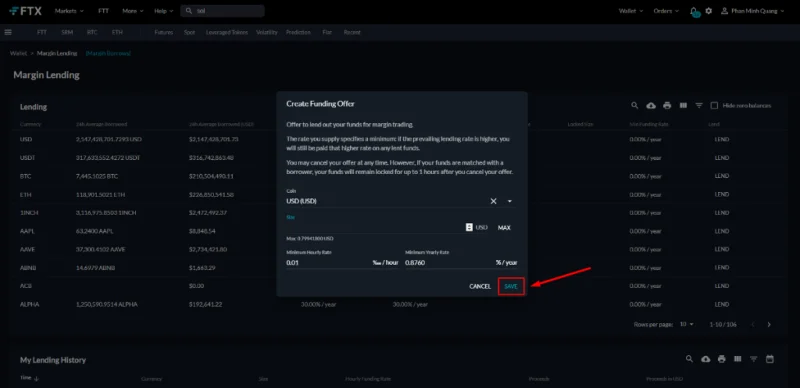Click the MAX button for size
This screenshot has height=388, width=800.
pos(504,228)
